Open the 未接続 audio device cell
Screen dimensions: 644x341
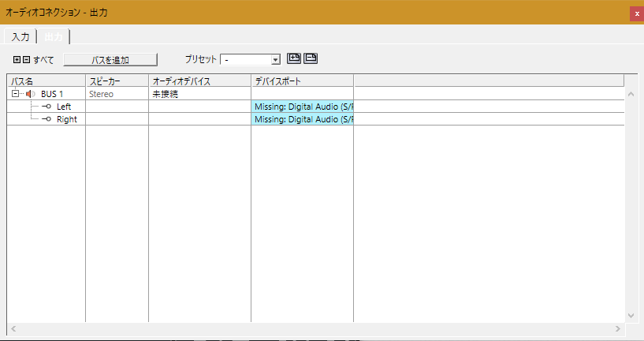199,94
